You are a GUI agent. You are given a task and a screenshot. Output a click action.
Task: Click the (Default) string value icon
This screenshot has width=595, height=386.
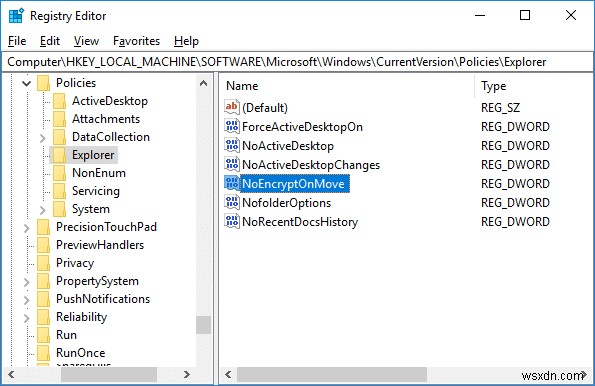[x=231, y=107]
